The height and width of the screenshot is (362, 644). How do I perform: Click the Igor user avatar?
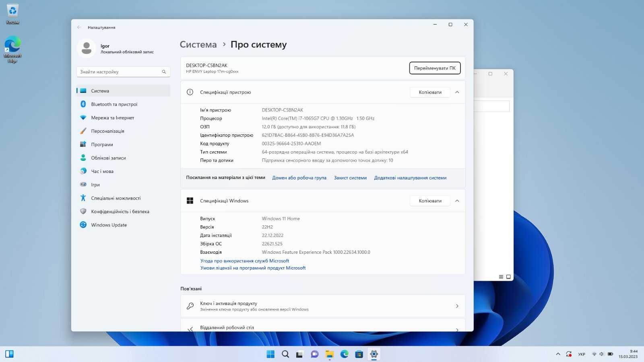[x=86, y=49]
